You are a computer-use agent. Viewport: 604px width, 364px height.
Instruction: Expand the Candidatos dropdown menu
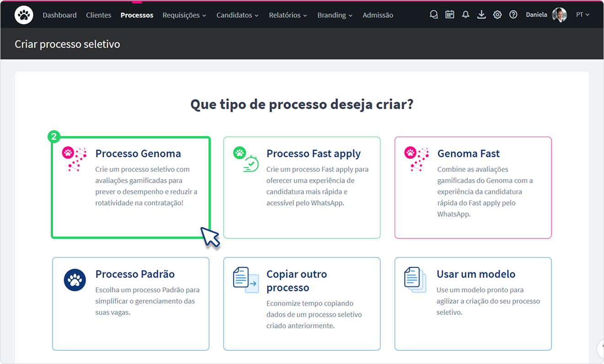click(x=237, y=15)
